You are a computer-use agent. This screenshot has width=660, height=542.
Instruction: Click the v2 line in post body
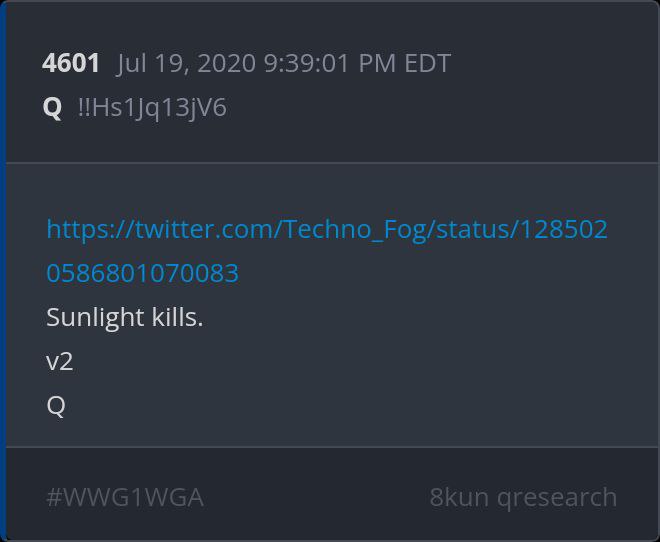[60, 361]
